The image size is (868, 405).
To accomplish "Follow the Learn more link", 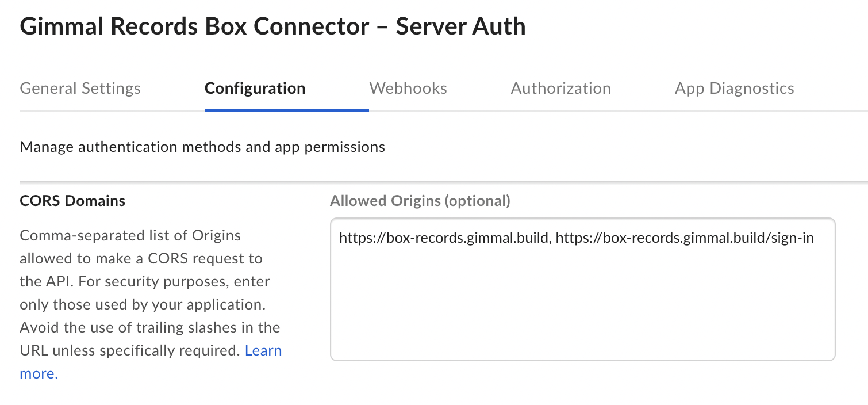I will pos(263,351).
